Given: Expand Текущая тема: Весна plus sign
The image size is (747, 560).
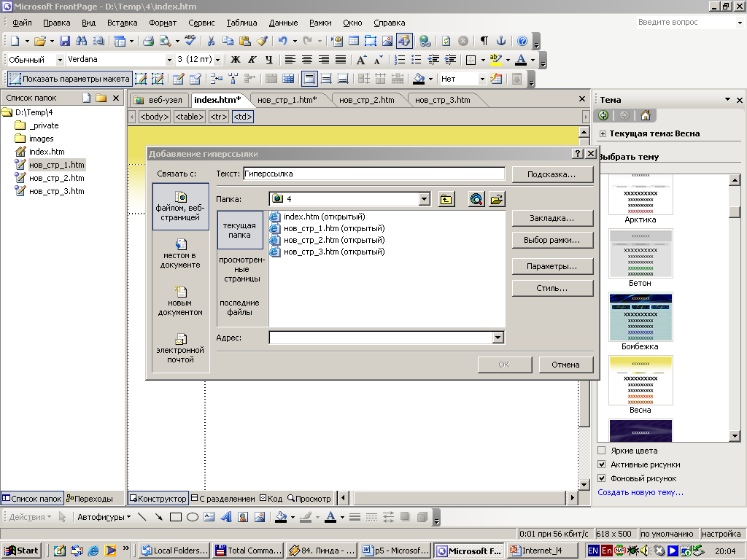Looking at the screenshot, I should pyautogui.click(x=603, y=134).
